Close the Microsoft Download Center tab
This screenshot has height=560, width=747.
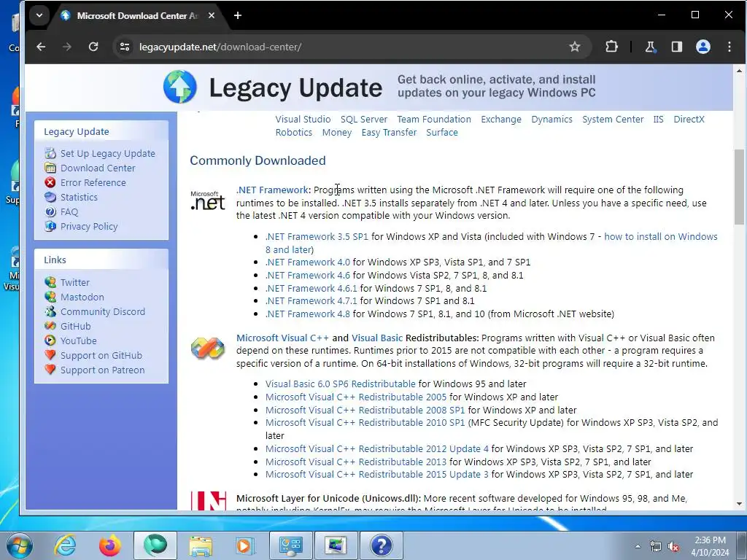click(x=212, y=16)
